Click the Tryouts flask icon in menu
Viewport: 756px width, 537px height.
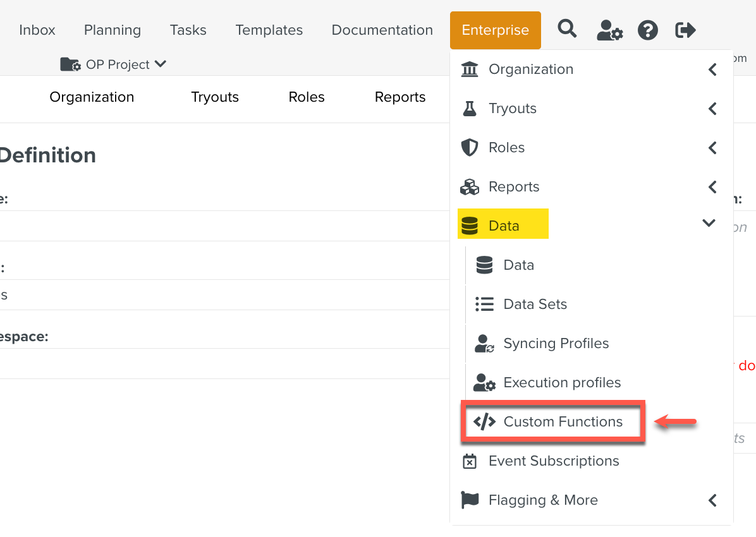(469, 109)
